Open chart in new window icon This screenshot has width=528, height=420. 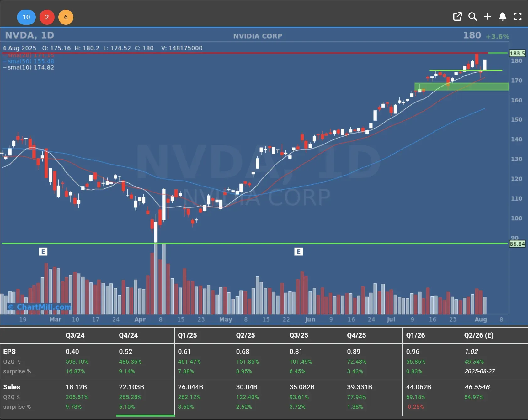coord(457,17)
